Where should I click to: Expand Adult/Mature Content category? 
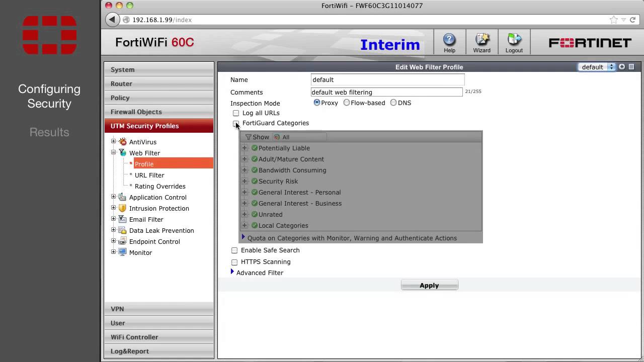[245, 159]
